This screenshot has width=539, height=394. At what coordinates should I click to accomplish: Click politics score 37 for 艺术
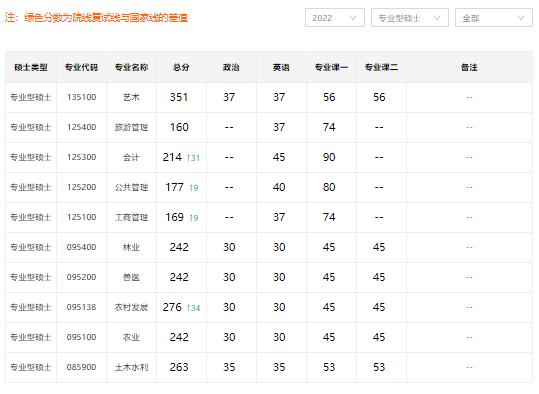(229, 97)
